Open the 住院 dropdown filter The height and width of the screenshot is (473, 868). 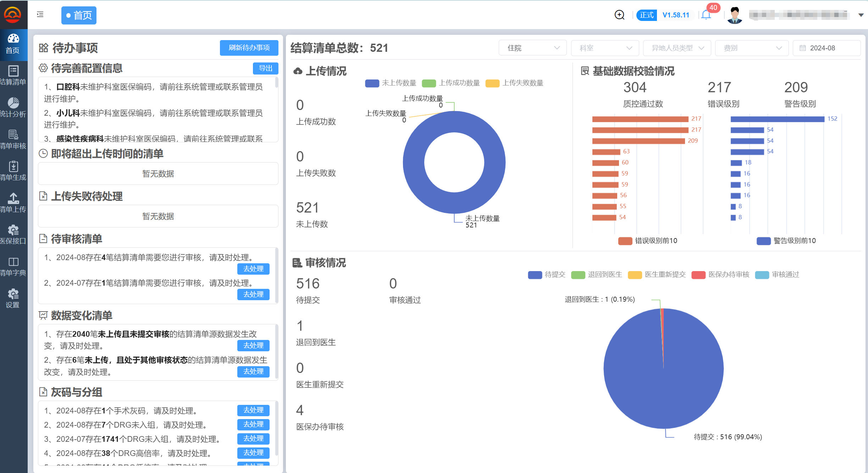click(532, 48)
